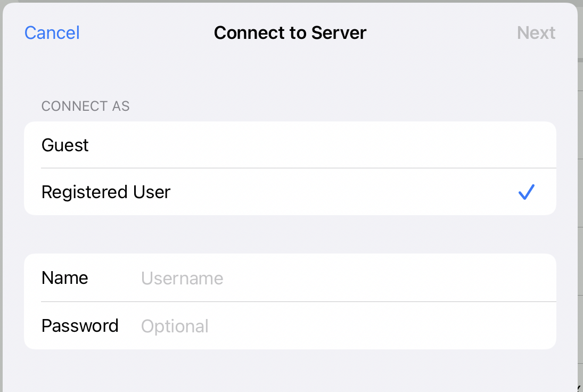Image resolution: width=583 pixels, height=392 pixels.
Task: Tap Registered User row to confirm selection
Action: click(213, 192)
